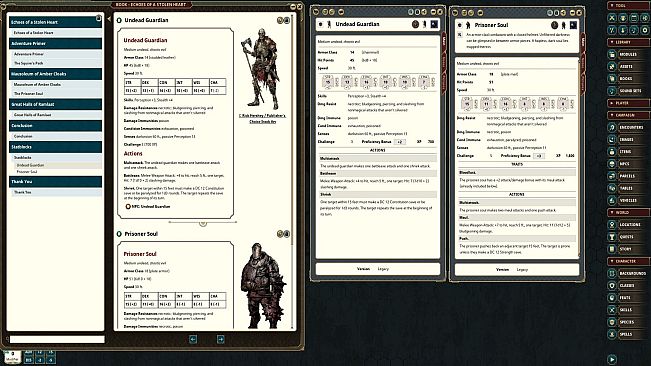Go to the next book page arrow
The image size is (651, 366).
[x=220, y=339]
